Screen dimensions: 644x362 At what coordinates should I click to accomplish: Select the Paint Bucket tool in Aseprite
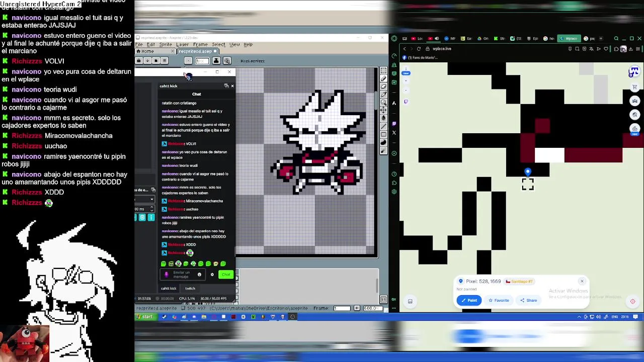tap(383, 118)
